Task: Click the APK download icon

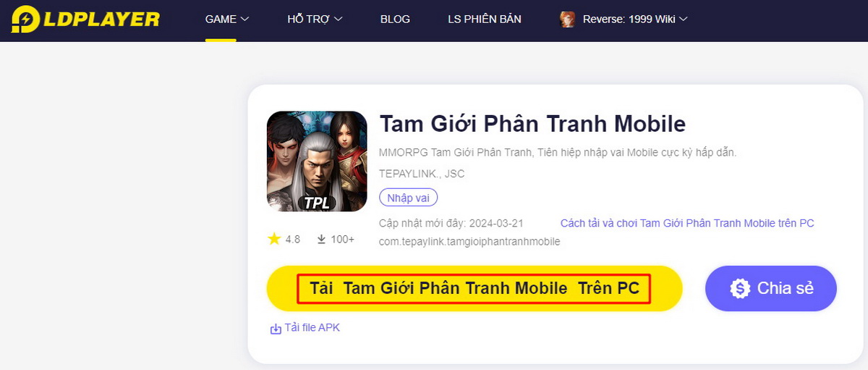Action: click(x=276, y=329)
